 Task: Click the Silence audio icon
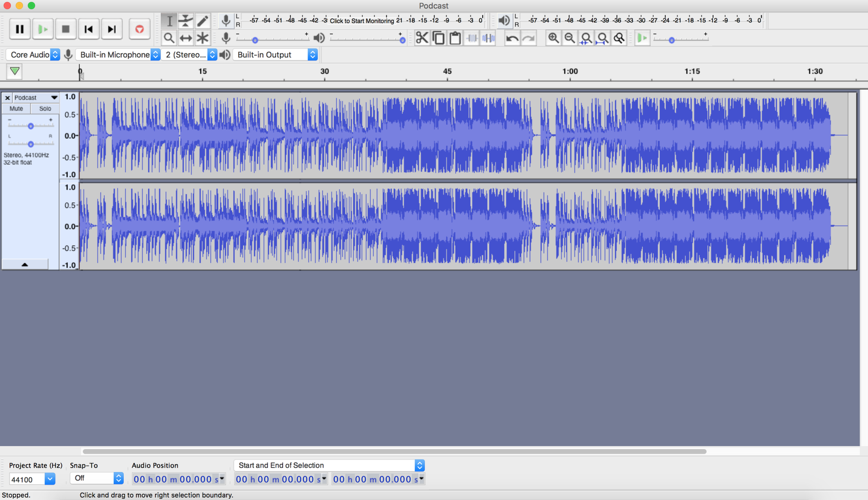pyautogui.click(x=488, y=38)
